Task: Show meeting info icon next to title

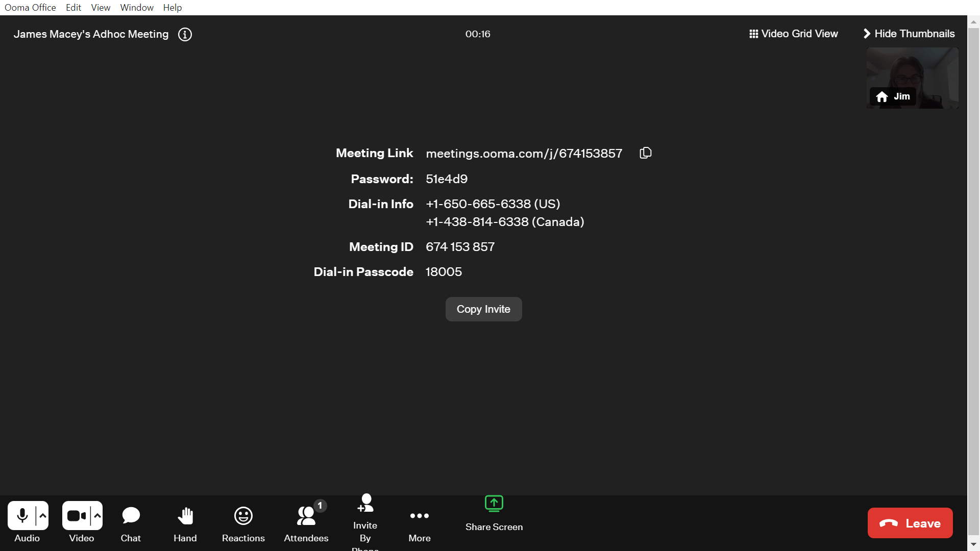Action: (x=185, y=34)
